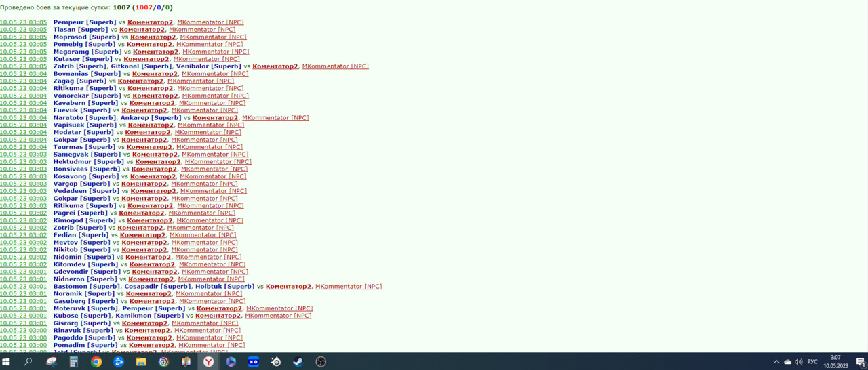Click MKommentator [NPC] in the Nidomin row
Viewport: 868px width, 370px height.
pyautogui.click(x=208, y=258)
